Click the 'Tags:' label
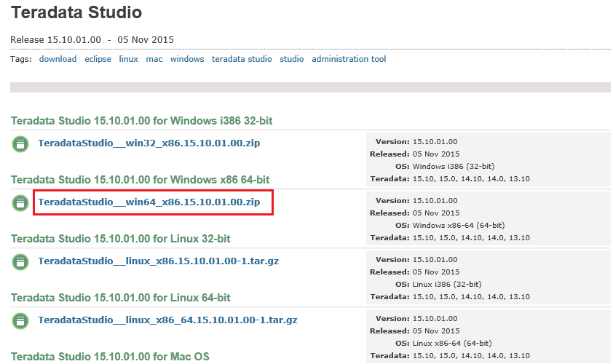Viewport: 613px width, 364px height. pos(21,60)
